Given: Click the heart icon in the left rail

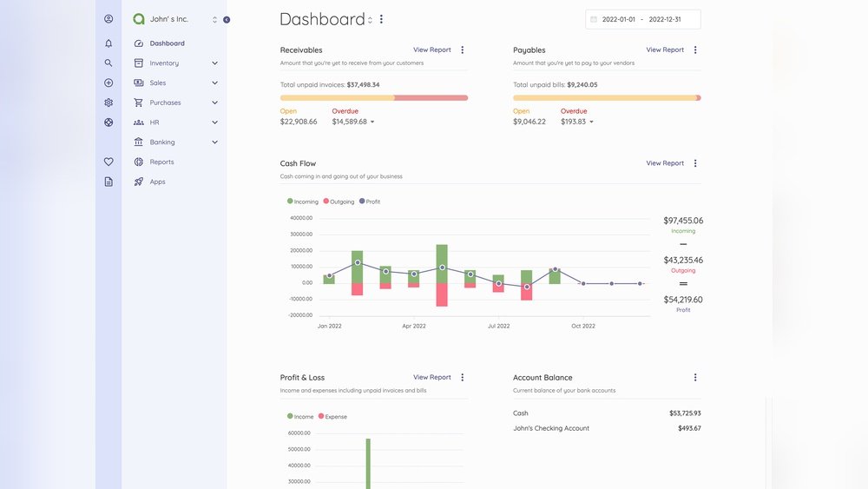Looking at the screenshot, I should pyautogui.click(x=108, y=162).
